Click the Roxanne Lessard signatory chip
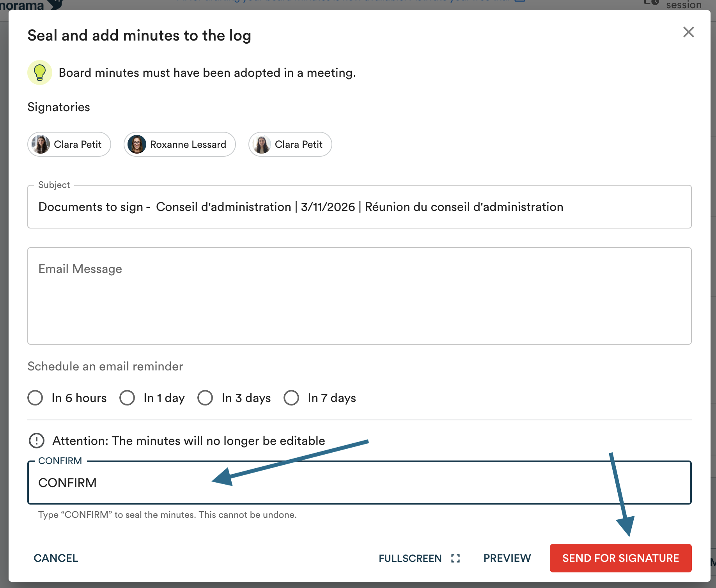 (188, 144)
